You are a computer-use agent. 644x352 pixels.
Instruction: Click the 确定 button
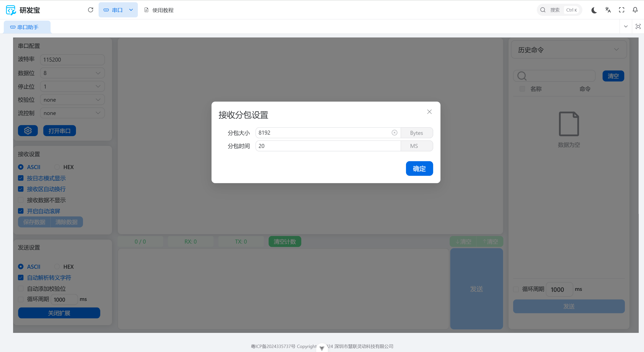click(x=419, y=168)
